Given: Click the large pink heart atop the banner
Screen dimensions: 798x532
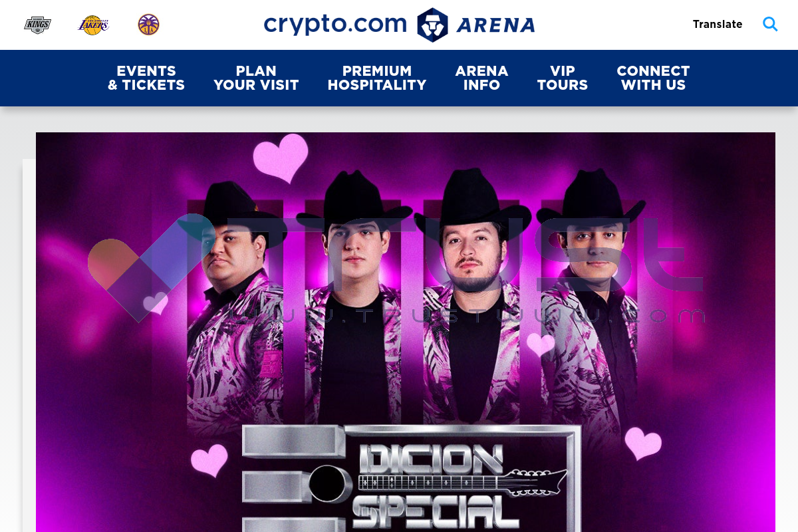Looking at the screenshot, I should tap(281, 157).
